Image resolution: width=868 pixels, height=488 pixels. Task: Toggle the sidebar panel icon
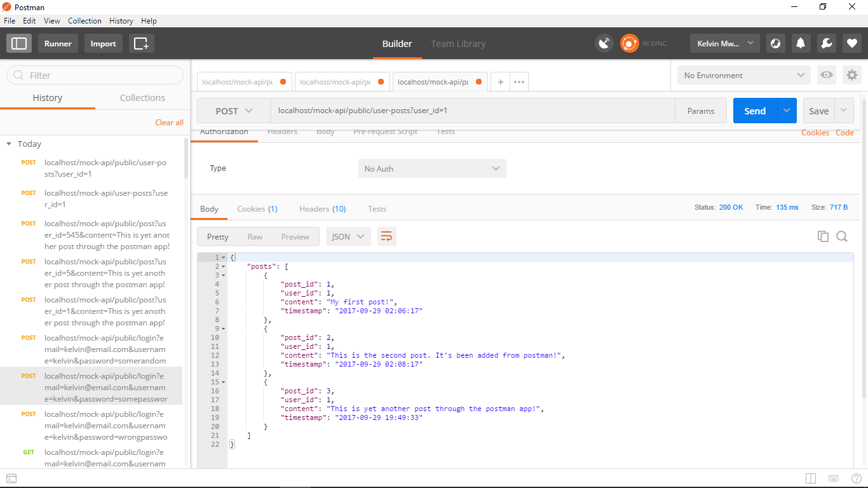pos(19,43)
